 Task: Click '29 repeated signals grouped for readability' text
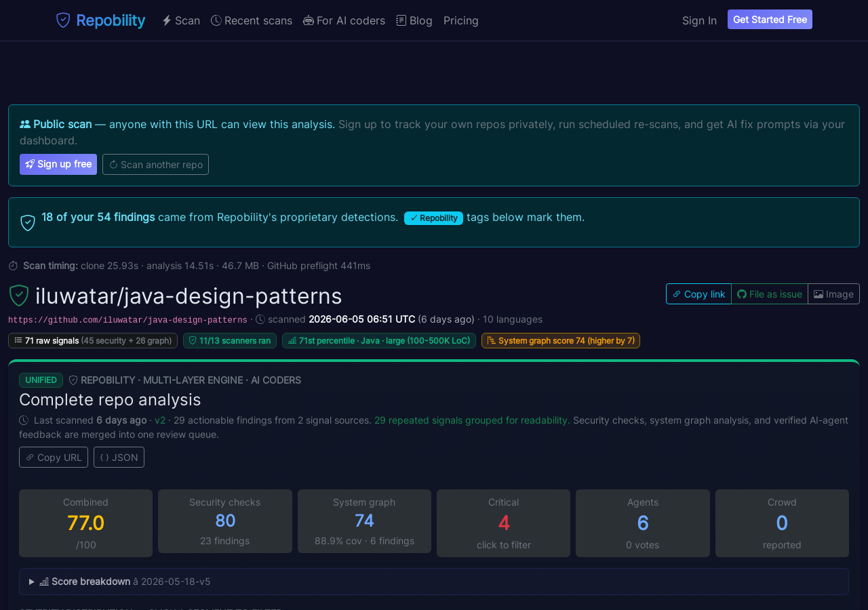pyautogui.click(x=472, y=420)
